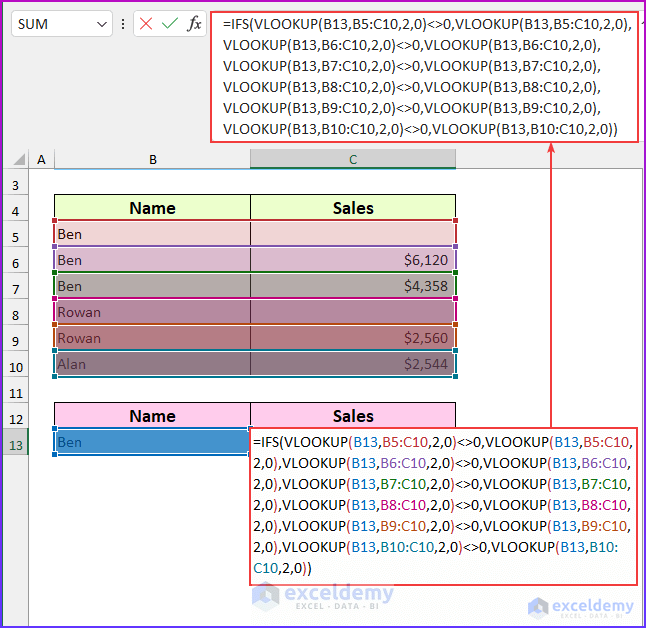Select cell containing Alan
This screenshot has height=628, width=646.
(x=152, y=364)
